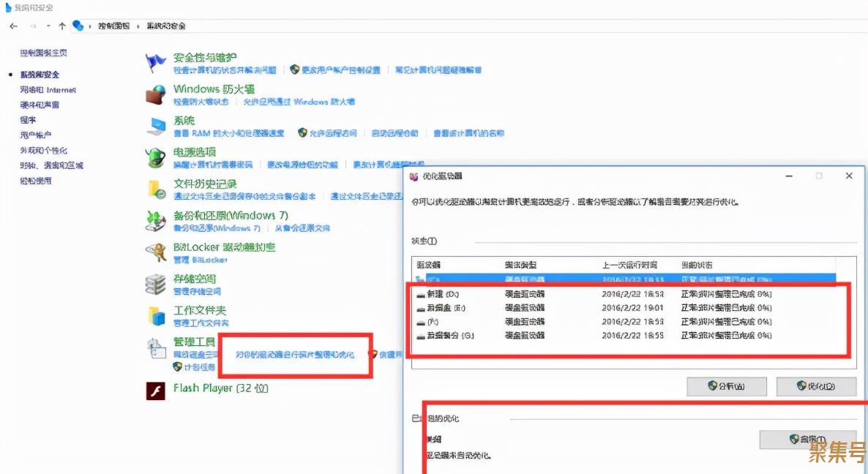Click the view RAM and processor speed link
The image size is (868, 474).
click(228, 133)
